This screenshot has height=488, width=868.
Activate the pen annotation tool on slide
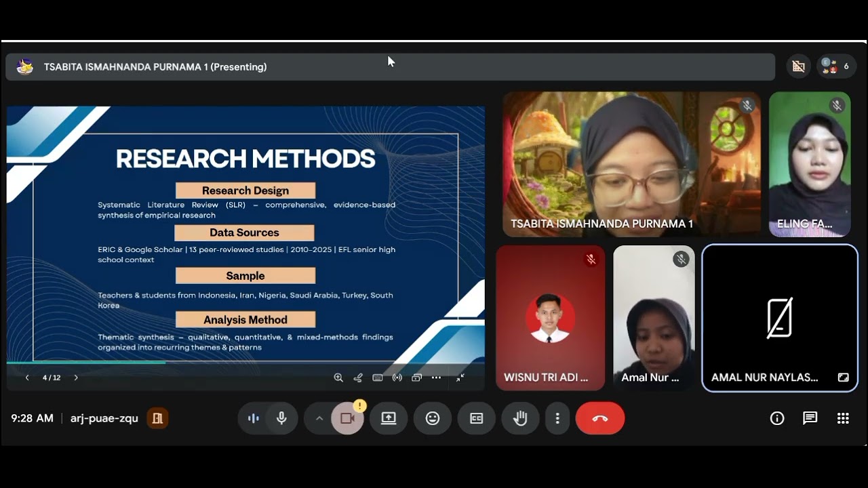coord(358,378)
